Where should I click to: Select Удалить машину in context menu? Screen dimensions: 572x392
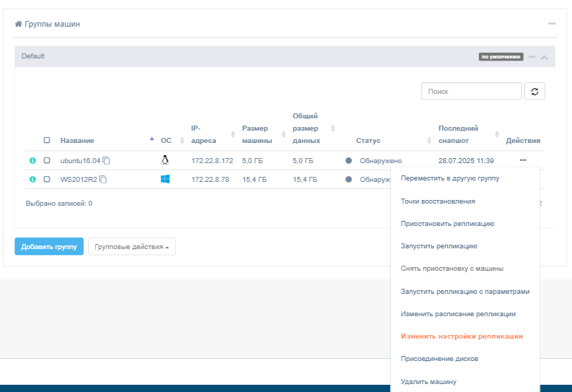pyautogui.click(x=428, y=381)
